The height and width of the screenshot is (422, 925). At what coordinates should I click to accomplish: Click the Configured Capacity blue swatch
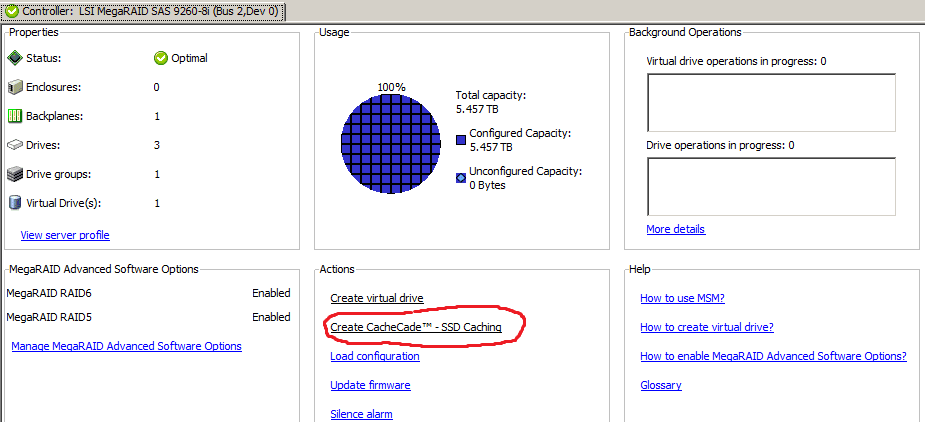click(x=461, y=140)
